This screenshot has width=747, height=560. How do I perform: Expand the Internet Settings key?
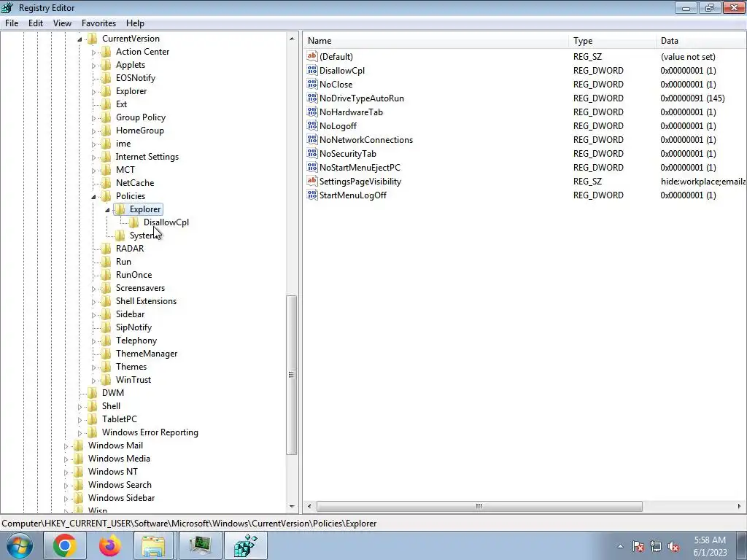pos(93,157)
